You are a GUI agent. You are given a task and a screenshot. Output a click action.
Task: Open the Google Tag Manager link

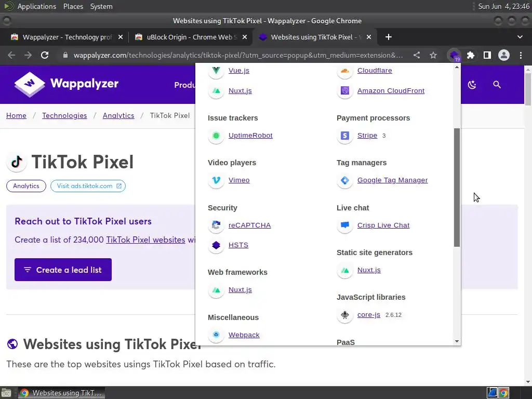[393, 180]
